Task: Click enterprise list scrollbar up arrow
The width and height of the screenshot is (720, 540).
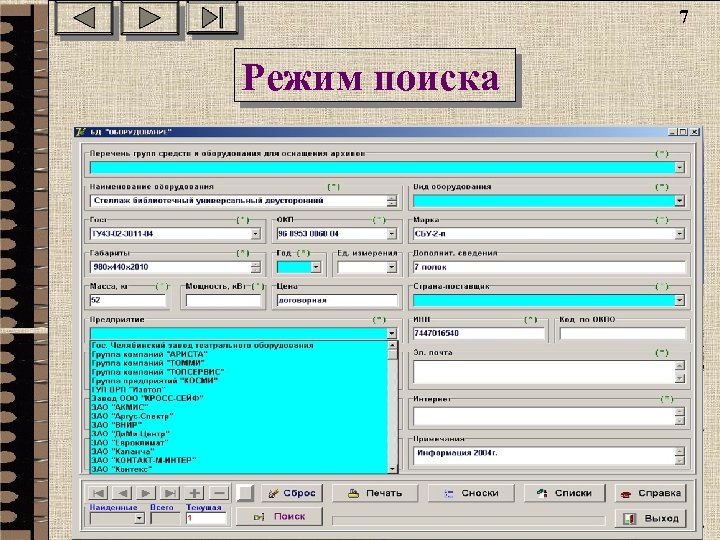Action: click(x=393, y=345)
